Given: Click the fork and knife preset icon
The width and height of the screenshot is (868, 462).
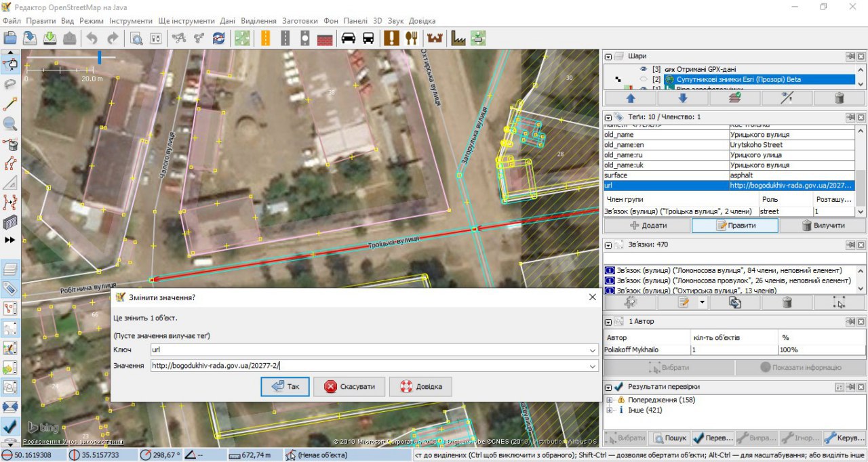Looking at the screenshot, I should 411,38.
